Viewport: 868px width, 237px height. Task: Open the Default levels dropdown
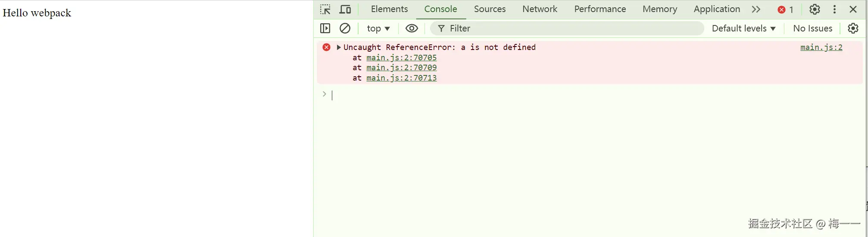(x=743, y=28)
